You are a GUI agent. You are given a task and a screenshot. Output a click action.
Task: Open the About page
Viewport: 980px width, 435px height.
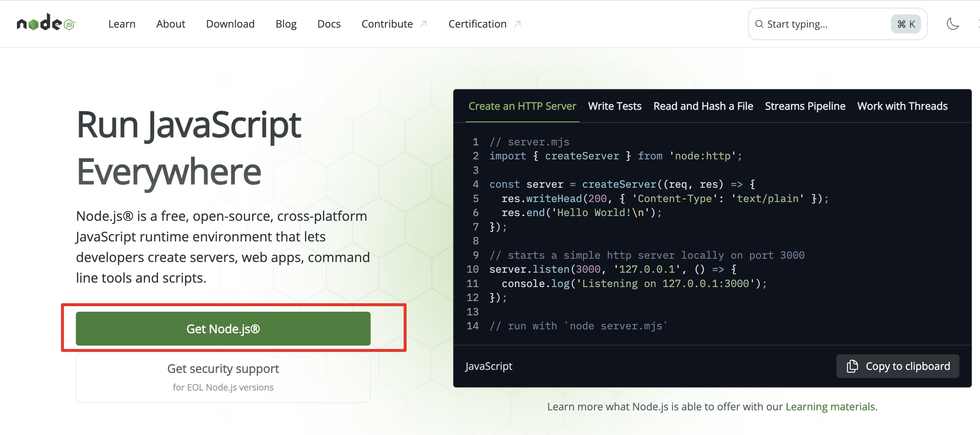click(x=171, y=24)
